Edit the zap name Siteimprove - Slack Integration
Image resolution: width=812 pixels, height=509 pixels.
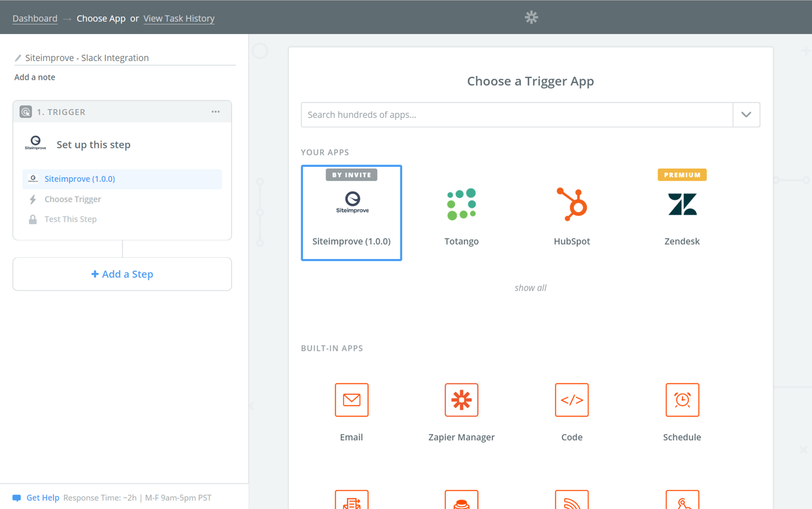[87, 58]
